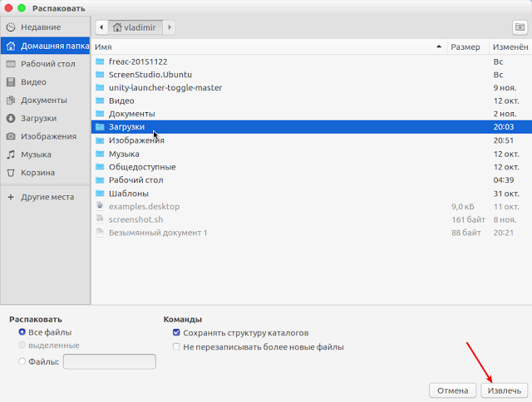
Task: Open Документы sidebar entry
Action: pyautogui.click(x=45, y=100)
